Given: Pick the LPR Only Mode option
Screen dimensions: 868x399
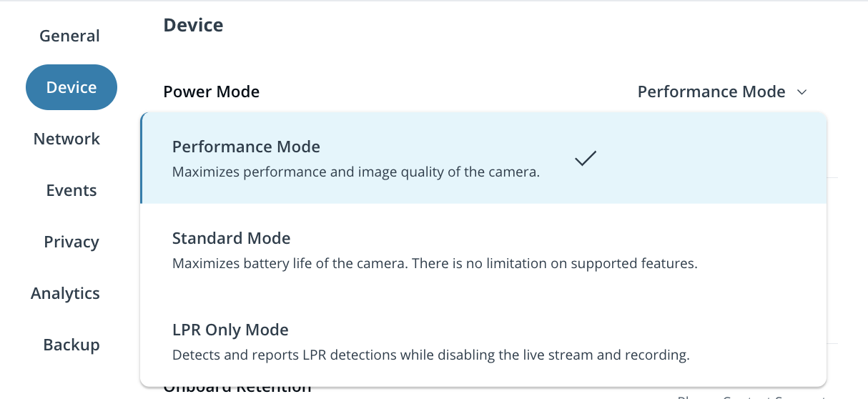Looking at the screenshot, I should tap(230, 330).
